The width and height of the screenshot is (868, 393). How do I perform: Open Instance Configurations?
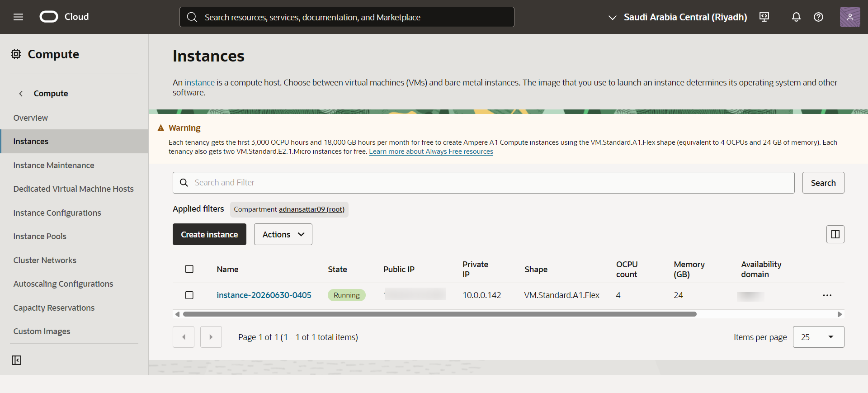pyautogui.click(x=57, y=213)
